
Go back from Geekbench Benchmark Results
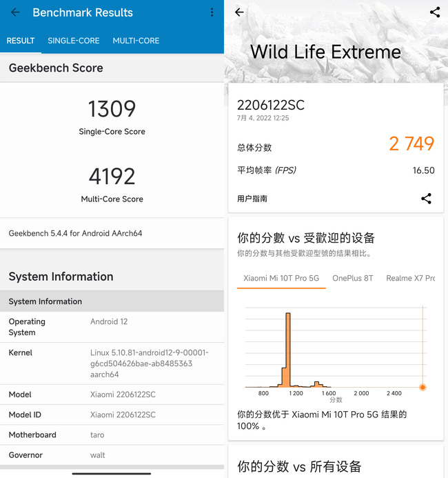(15, 12)
